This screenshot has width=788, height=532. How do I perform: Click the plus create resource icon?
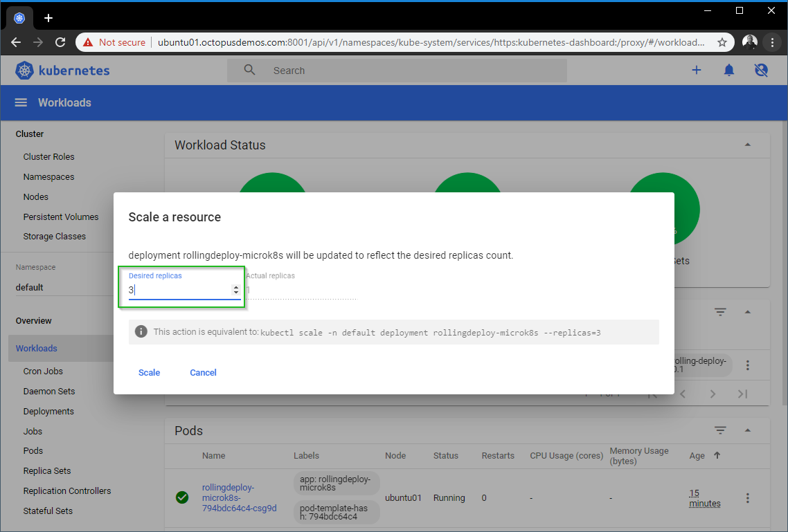pyautogui.click(x=697, y=70)
